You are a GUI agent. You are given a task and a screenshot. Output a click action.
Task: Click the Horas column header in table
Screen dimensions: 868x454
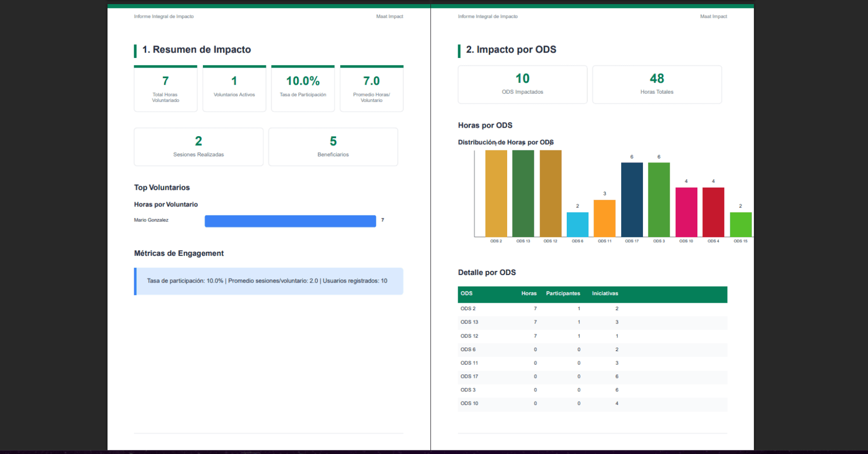[529, 294]
